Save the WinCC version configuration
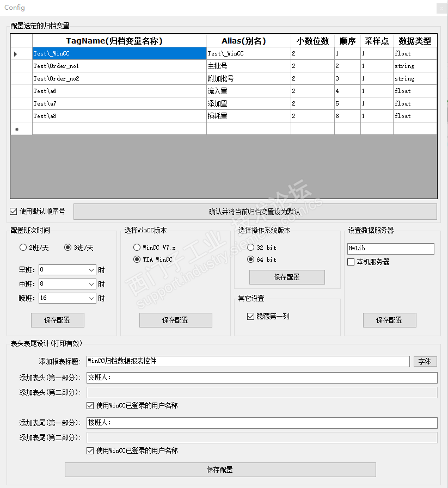Viewport: 448px width, 488px height. [176, 320]
